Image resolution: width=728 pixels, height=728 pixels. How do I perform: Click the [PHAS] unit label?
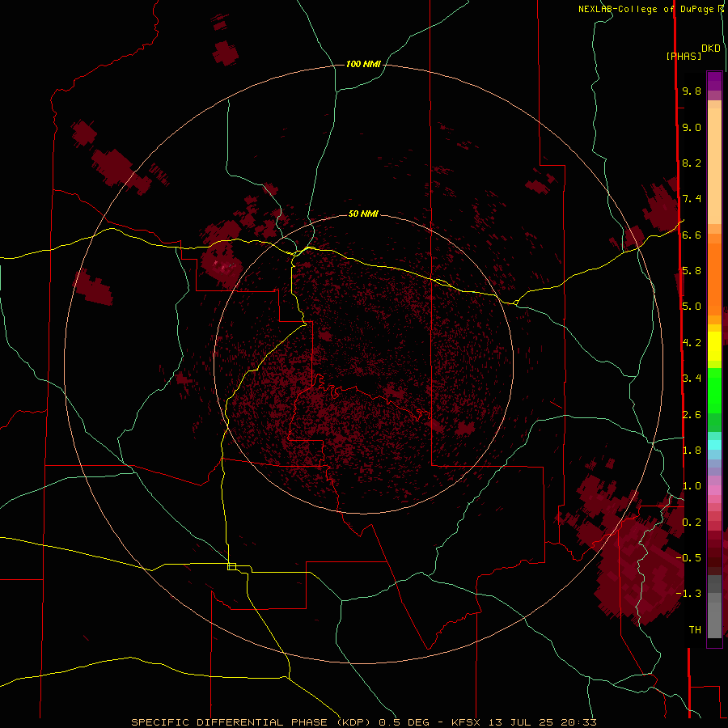(x=684, y=57)
